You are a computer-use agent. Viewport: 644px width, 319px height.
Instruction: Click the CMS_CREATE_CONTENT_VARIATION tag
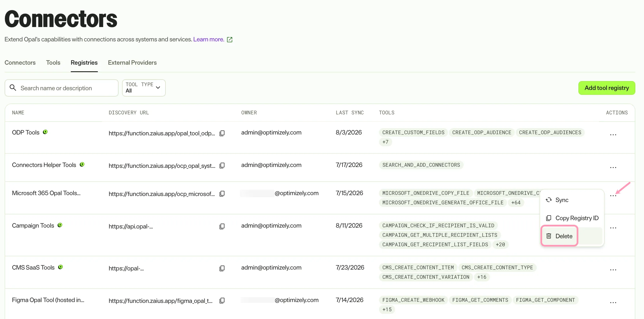pyautogui.click(x=426, y=277)
